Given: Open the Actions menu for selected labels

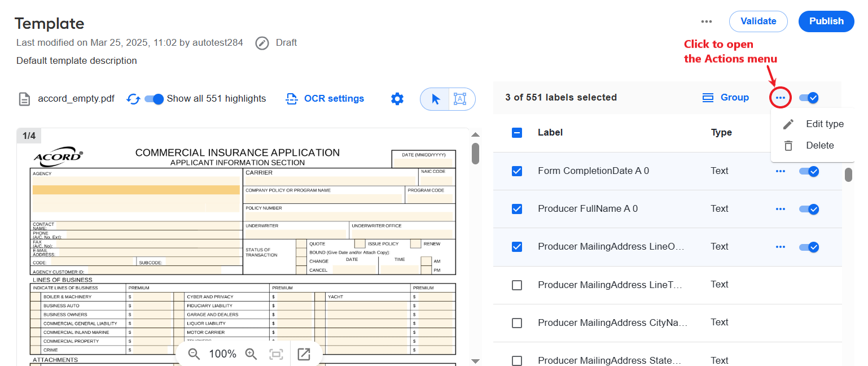Looking at the screenshot, I should [x=780, y=98].
